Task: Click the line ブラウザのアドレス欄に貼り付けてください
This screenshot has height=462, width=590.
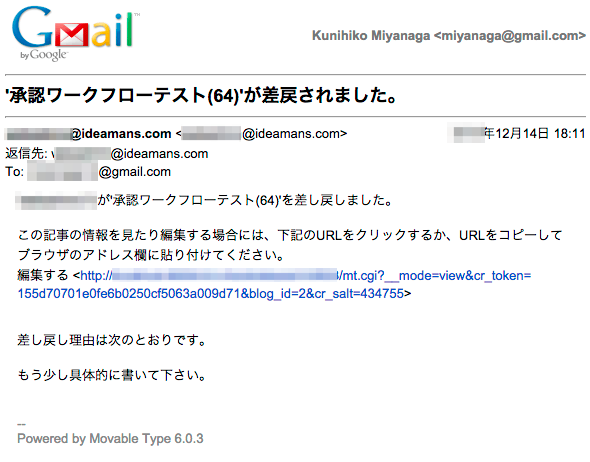Action: tap(151, 255)
